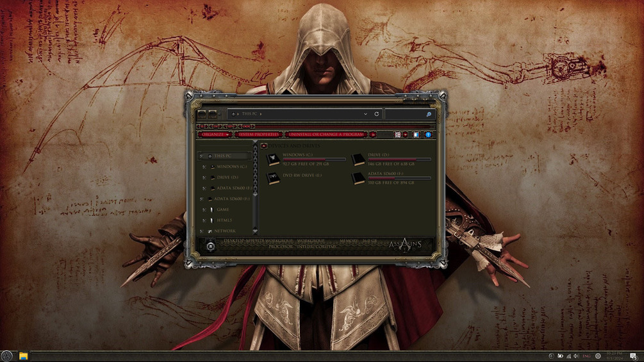This screenshot has height=362, width=644.
Task: Expand This PC in the navigation tree
Action: pos(202,156)
